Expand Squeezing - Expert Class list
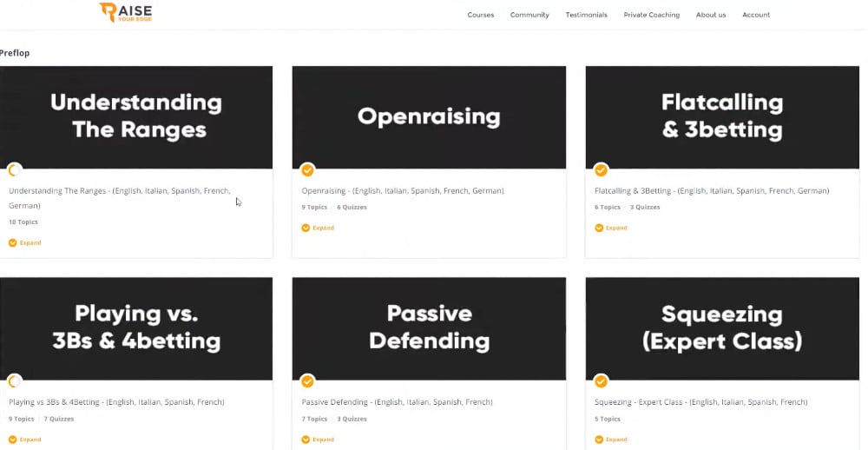 tap(611, 440)
